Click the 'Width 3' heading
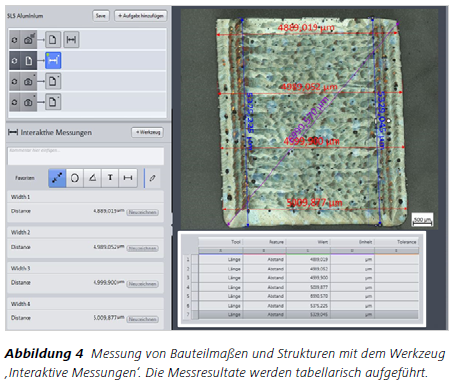The width and height of the screenshot is (454, 388). coord(20,268)
